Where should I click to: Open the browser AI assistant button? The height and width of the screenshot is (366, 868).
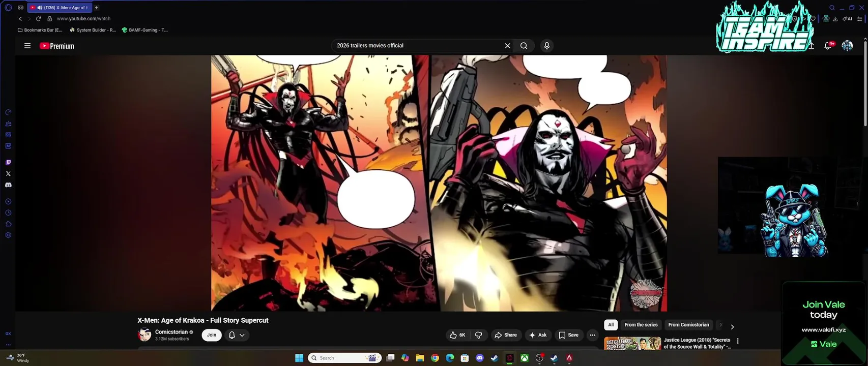(x=848, y=19)
